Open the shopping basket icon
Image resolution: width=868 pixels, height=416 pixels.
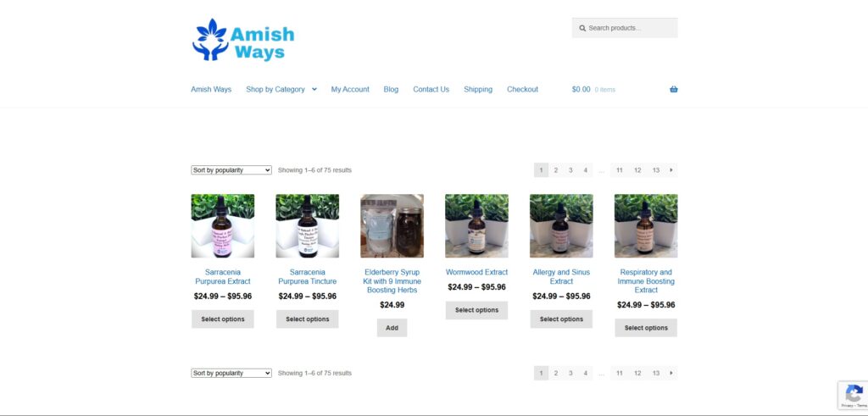coord(673,89)
